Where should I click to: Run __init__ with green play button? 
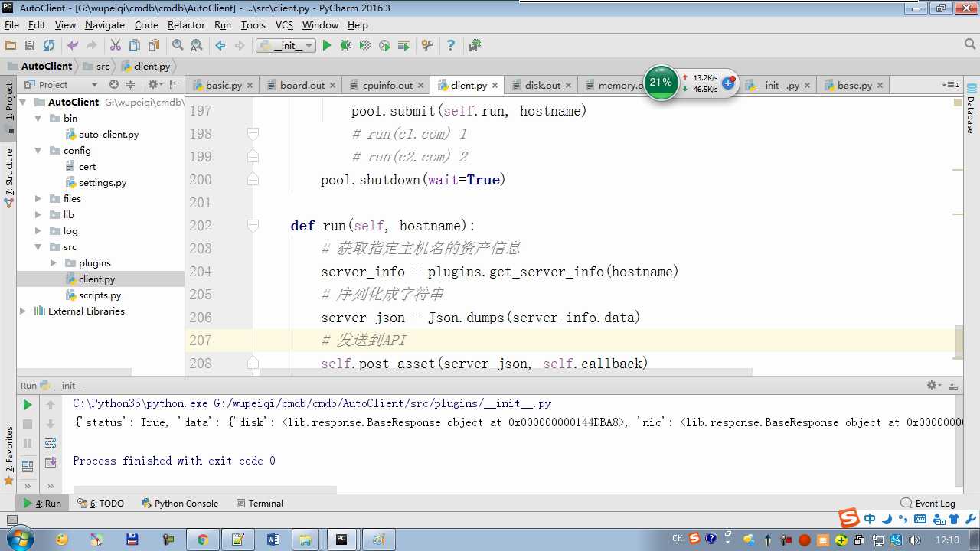coord(327,46)
